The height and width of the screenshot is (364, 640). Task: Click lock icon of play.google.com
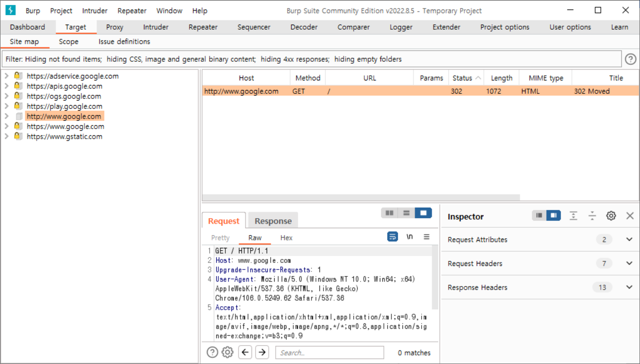click(18, 106)
